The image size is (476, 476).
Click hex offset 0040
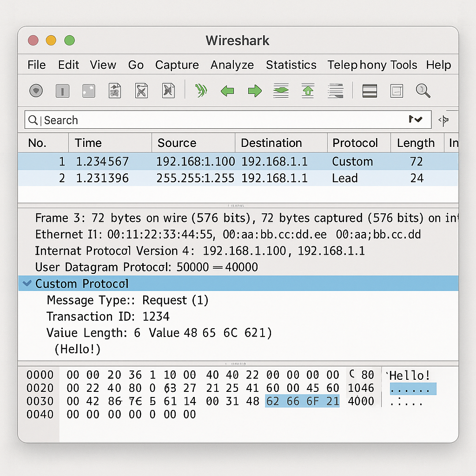click(x=40, y=414)
